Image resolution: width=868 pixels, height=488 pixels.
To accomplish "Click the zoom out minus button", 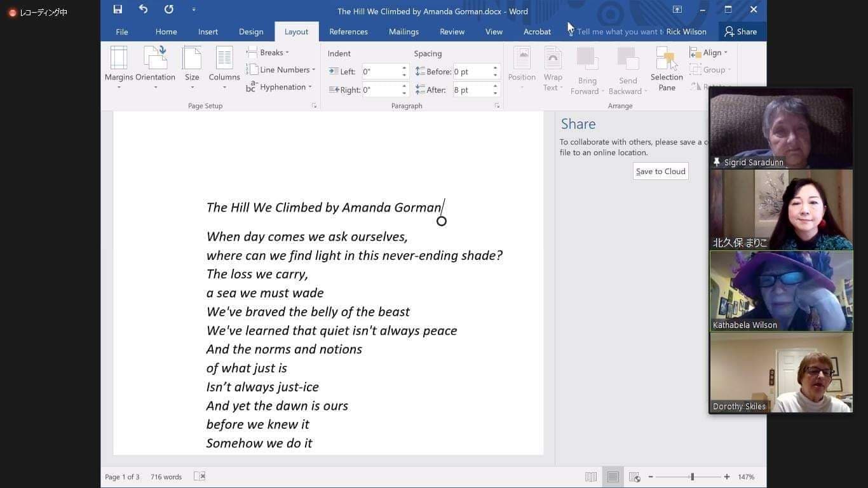I will point(650,477).
